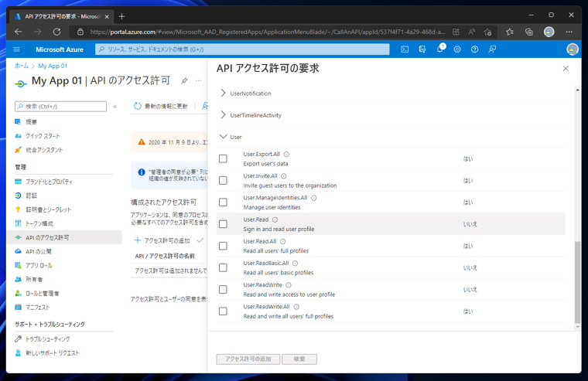
Task: Launch Cloud Shell from the top bar
Action: click(405, 49)
